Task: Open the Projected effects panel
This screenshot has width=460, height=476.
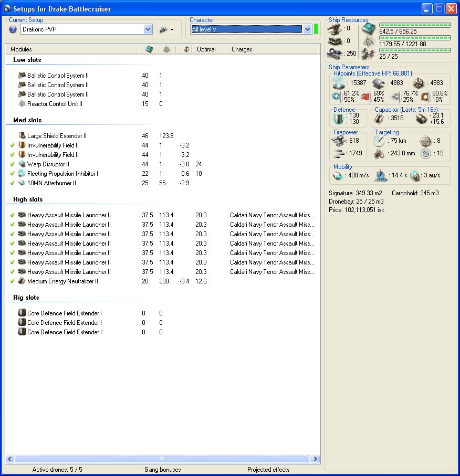Action: [268, 470]
